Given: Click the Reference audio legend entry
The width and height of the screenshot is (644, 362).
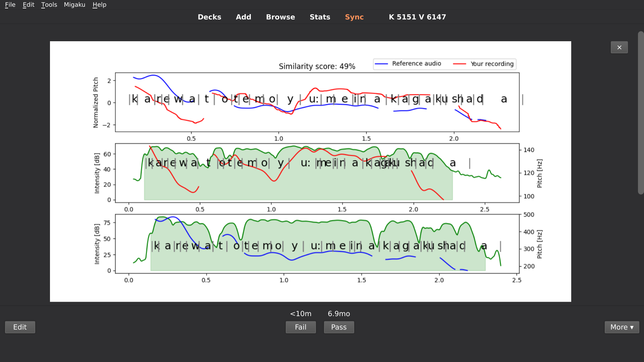Looking at the screenshot, I should [x=416, y=64].
